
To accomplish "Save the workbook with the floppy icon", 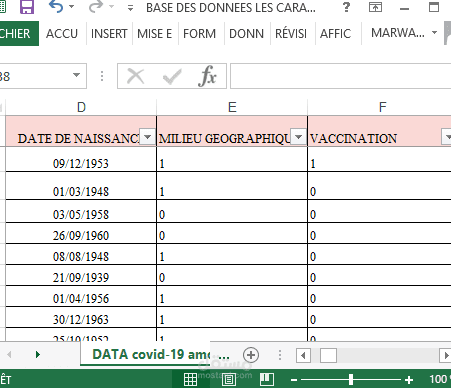I will tap(27, 7).
